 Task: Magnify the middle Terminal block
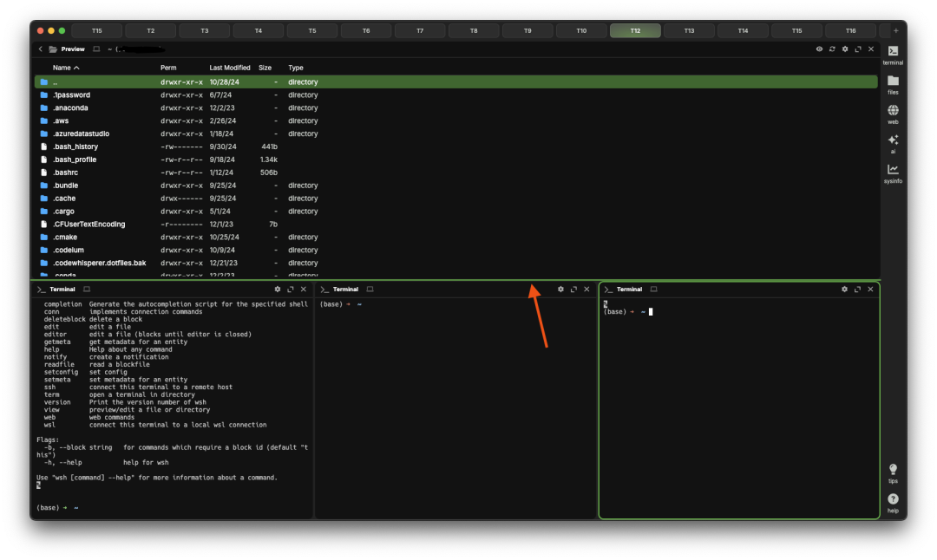(x=573, y=289)
